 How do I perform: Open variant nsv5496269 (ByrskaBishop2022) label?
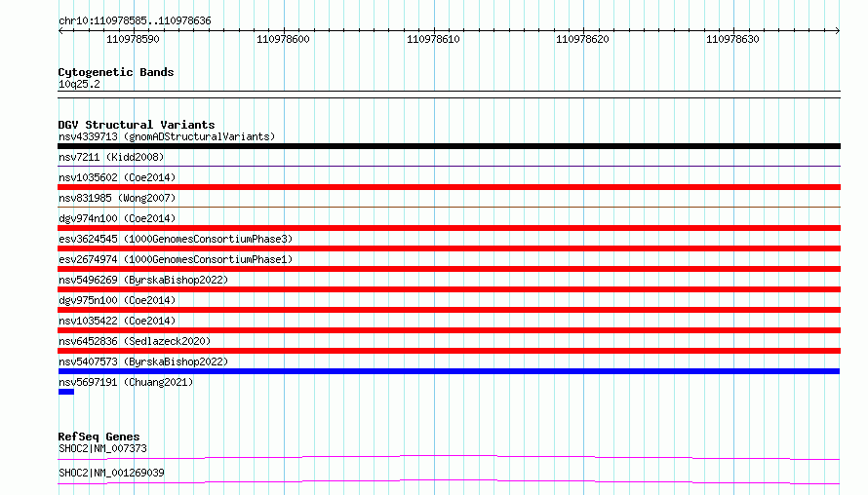[x=143, y=280]
